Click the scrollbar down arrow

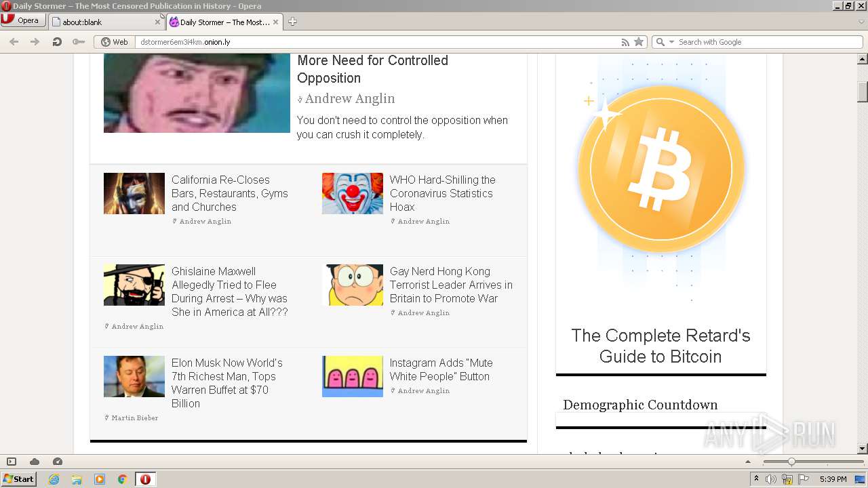click(x=862, y=449)
